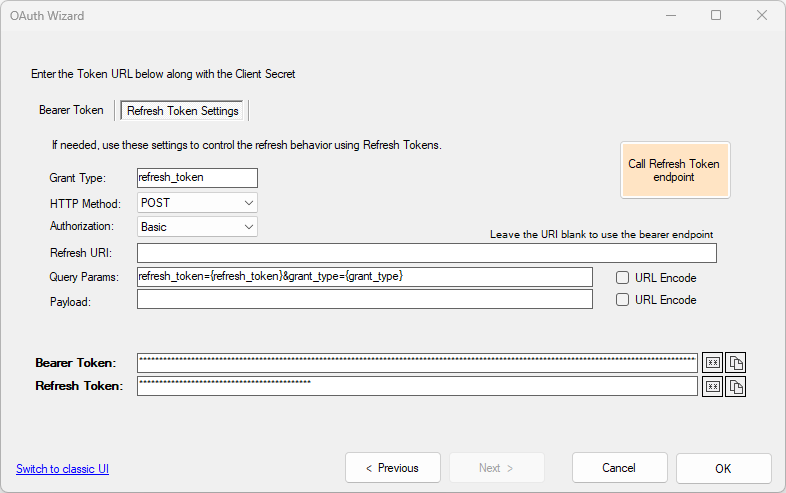The height and width of the screenshot is (493, 786).
Task: Go back with the Previous button
Action: [x=392, y=468]
